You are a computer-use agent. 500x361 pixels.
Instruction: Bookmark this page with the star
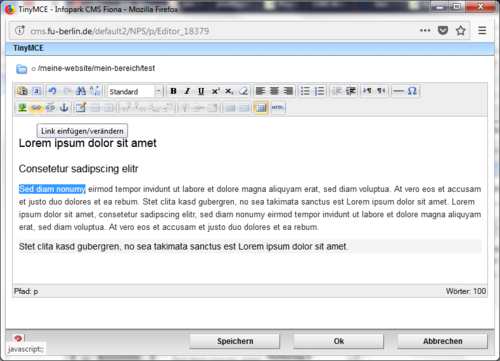pyautogui.click(x=461, y=31)
